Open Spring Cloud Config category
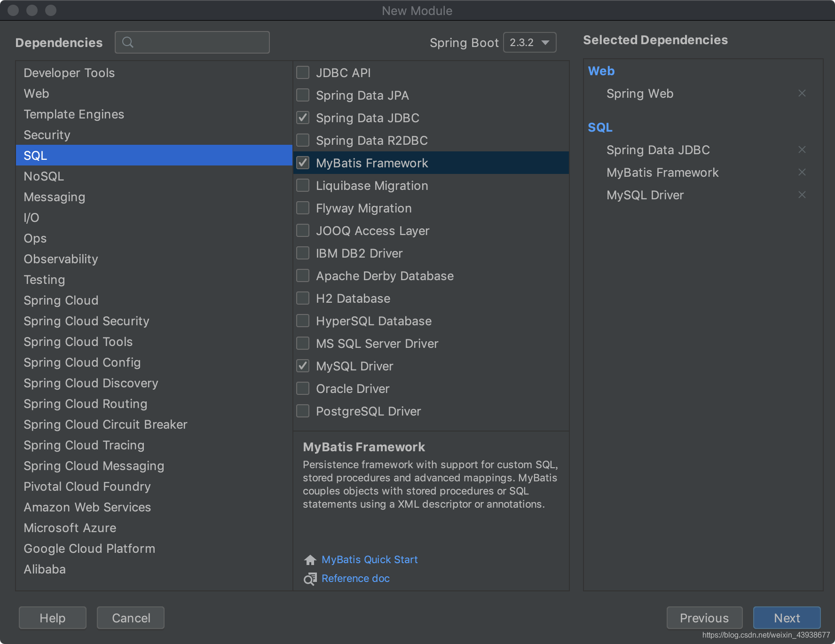The height and width of the screenshot is (644, 835). click(x=154, y=362)
